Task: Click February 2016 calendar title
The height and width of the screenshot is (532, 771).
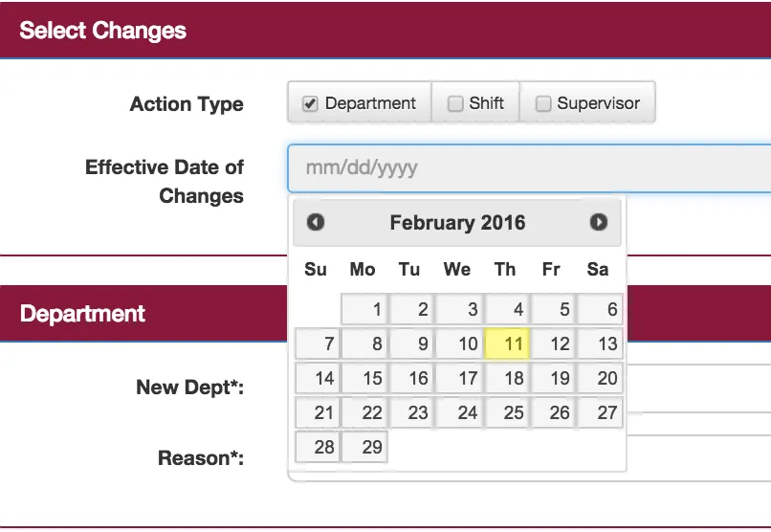Action: (x=457, y=223)
